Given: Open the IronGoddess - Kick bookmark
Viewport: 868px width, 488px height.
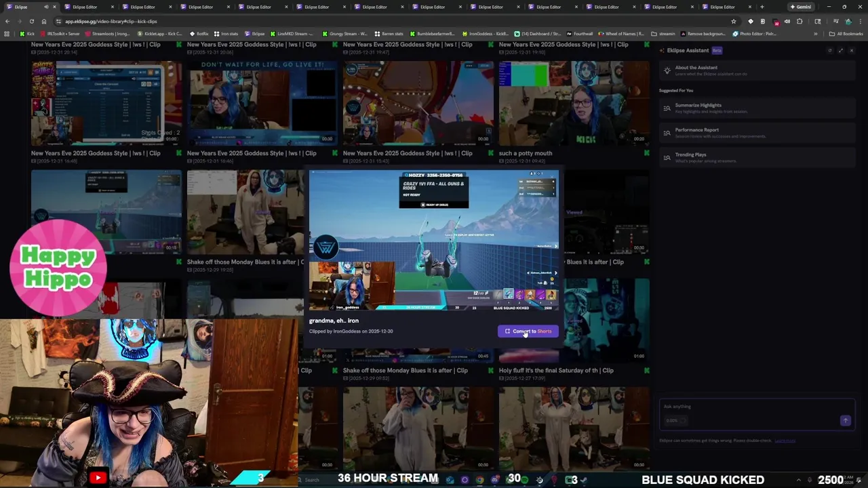Looking at the screenshot, I should click(485, 33).
